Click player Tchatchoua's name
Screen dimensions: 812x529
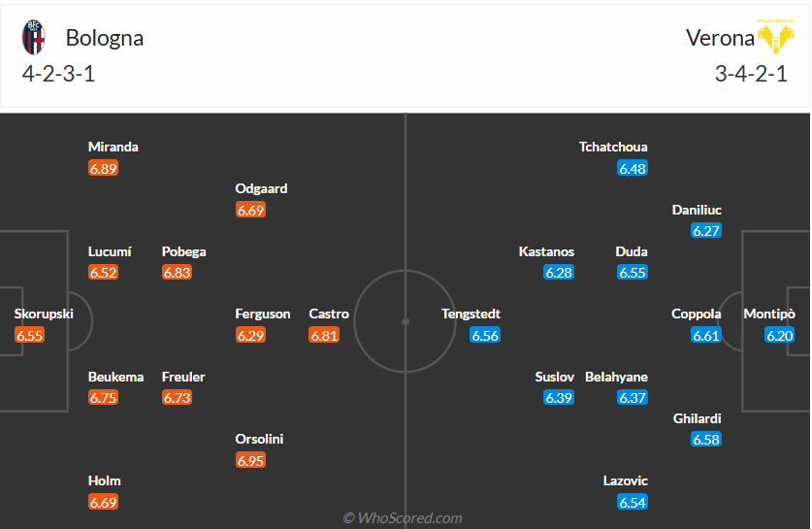click(x=613, y=147)
